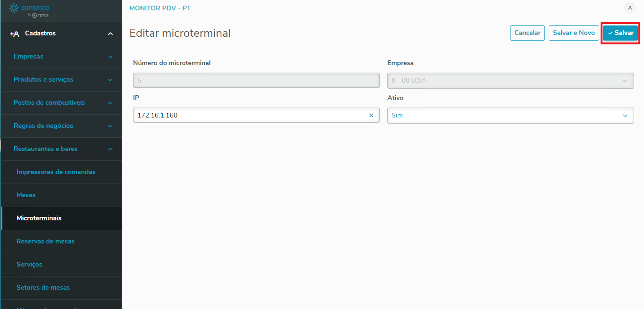
Task: Click the Cadastros person-plus icon
Action: [x=15, y=33]
